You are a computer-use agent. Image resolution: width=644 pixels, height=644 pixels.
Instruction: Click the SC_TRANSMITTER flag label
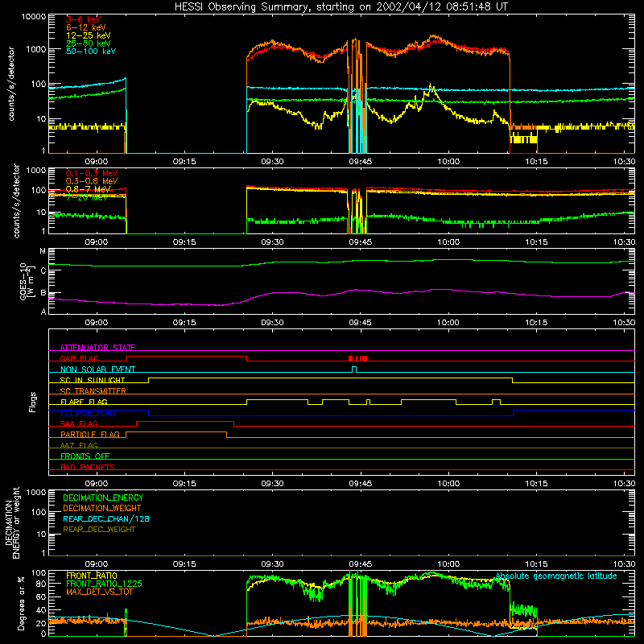pos(93,391)
